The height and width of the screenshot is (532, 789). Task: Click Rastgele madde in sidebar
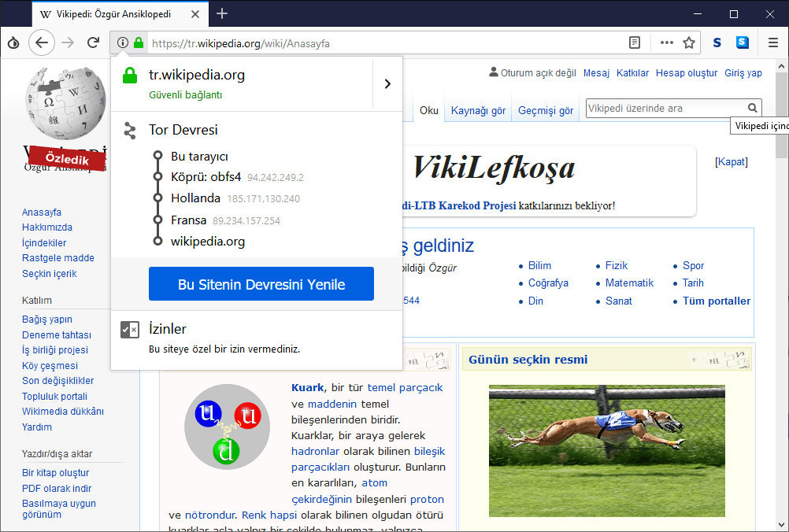58,258
